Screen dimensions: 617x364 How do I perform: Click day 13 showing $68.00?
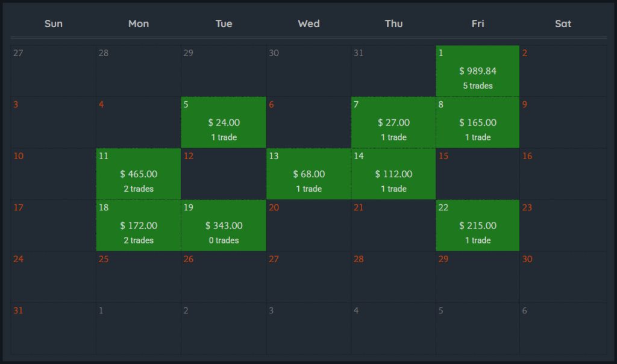pyautogui.click(x=308, y=174)
